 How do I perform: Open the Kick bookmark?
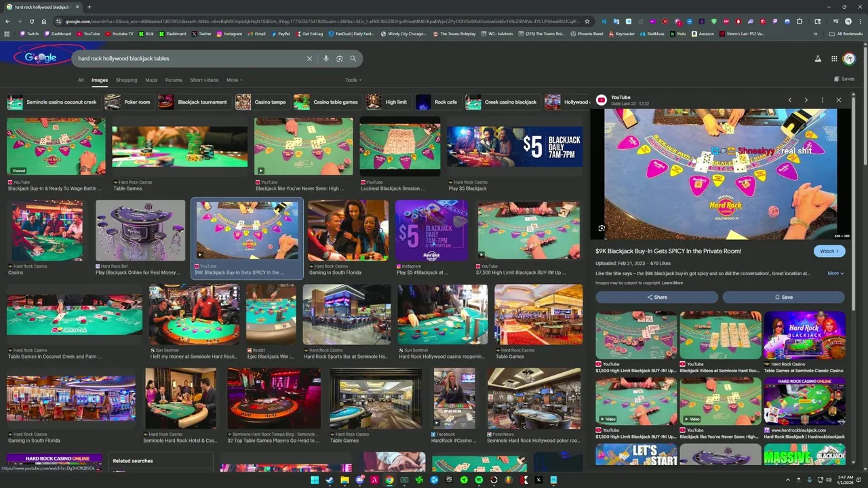click(x=146, y=33)
